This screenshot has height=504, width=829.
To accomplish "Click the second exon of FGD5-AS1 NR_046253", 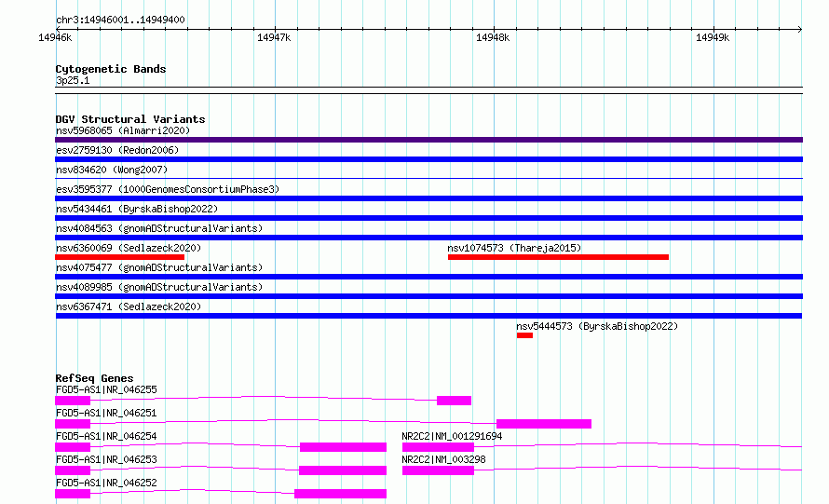I will point(343,470).
